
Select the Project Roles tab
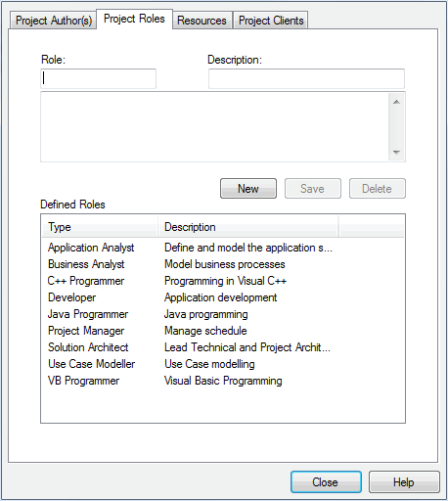click(x=134, y=19)
